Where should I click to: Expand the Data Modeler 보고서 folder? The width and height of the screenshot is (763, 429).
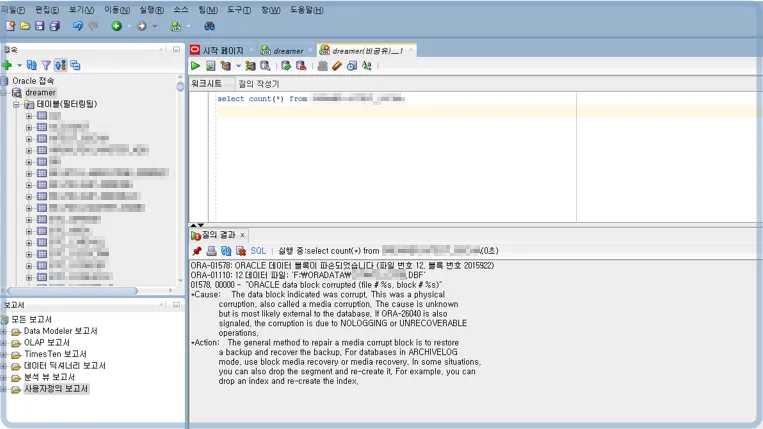tap(3, 331)
